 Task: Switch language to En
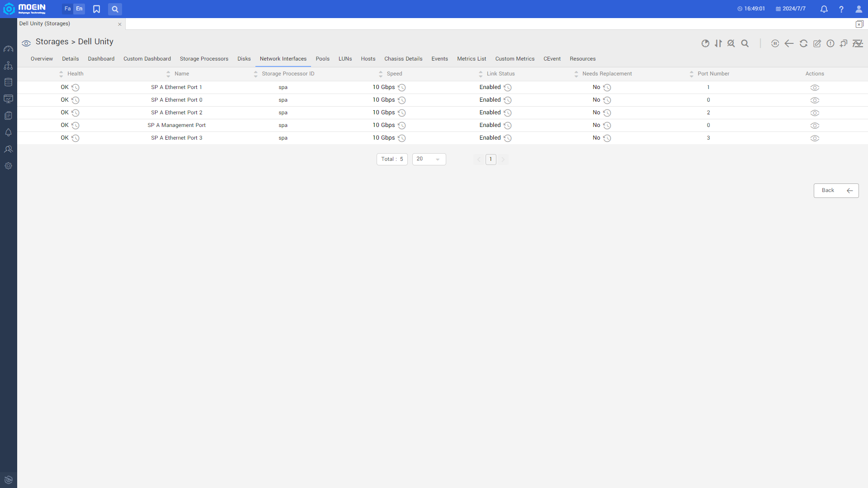(79, 9)
